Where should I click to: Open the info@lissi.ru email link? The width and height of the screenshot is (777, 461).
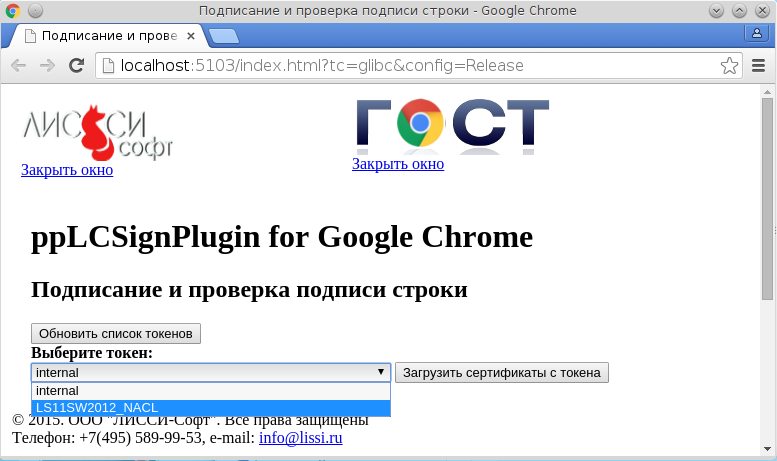[301, 438]
